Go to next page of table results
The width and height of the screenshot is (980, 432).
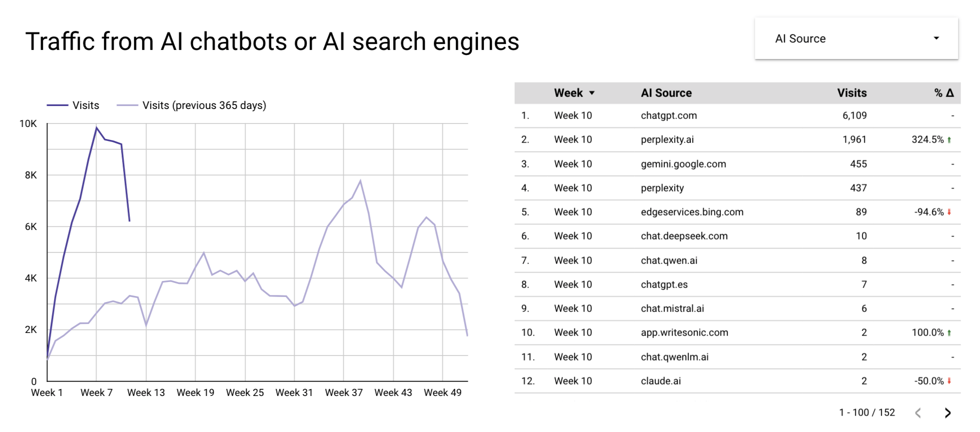(947, 412)
